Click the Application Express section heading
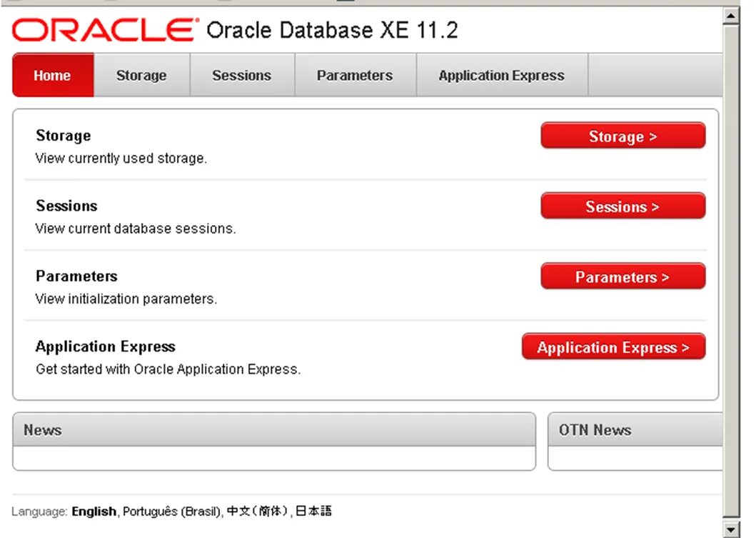 pos(106,347)
